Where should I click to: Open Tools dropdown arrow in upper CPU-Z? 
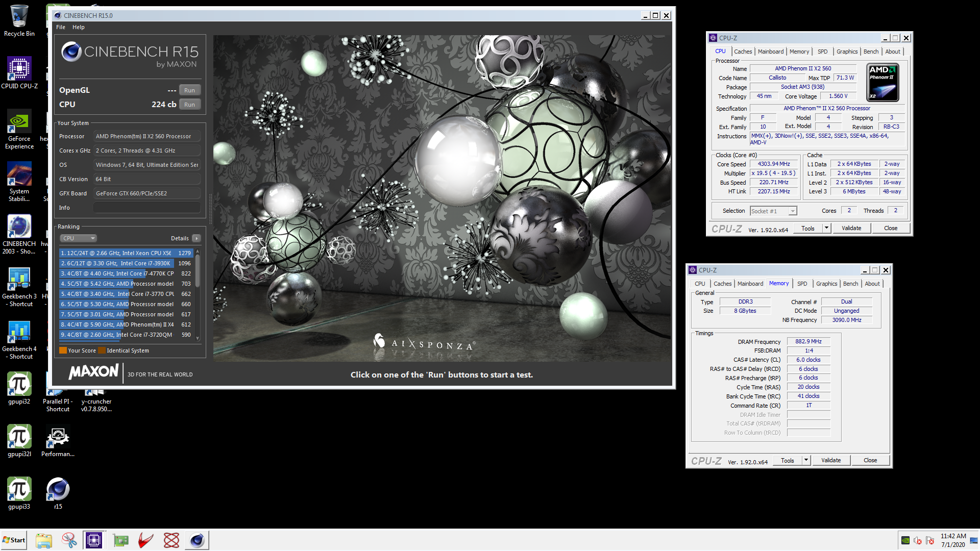pos(826,228)
